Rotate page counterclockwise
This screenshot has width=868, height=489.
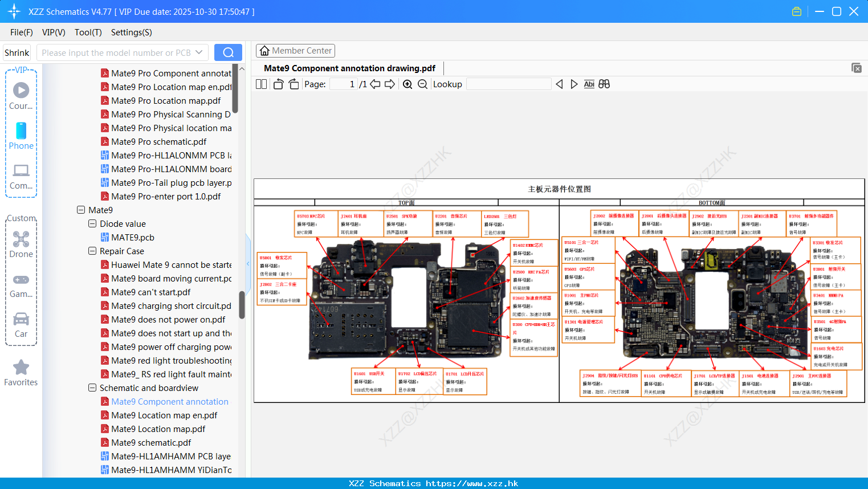click(x=278, y=84)
